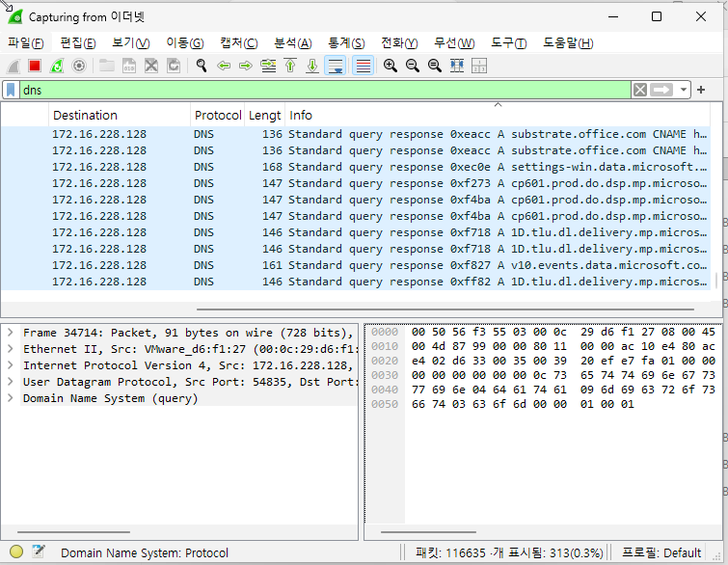Expand the Domain Name System (query) tree
This screenshot has height=565, width=728.
10,398
